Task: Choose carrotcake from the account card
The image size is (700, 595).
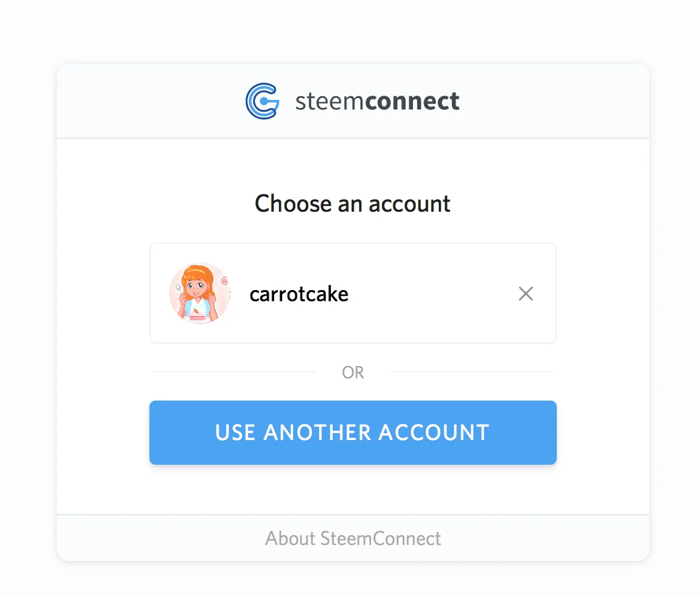Action: tap(352, 293)
